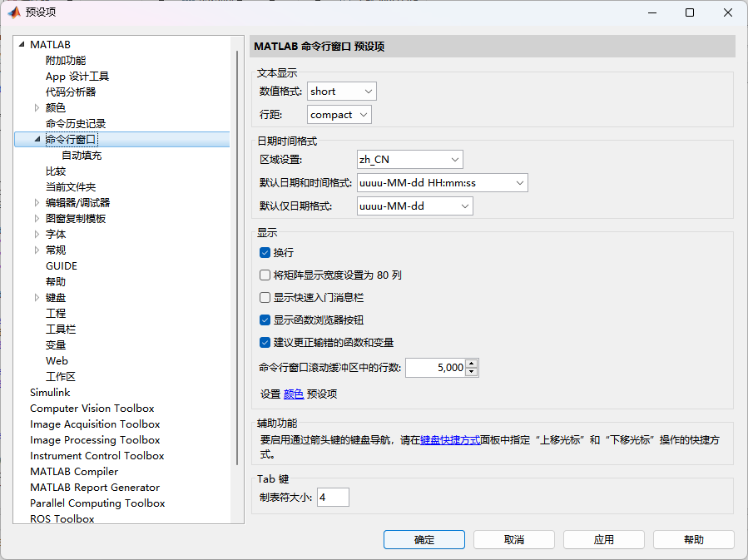The width and height of the screenshot is (748, 560).
Task: Check 将矩阵显示宽度设置为 80 列 option
Action: (x=265, y=275)
